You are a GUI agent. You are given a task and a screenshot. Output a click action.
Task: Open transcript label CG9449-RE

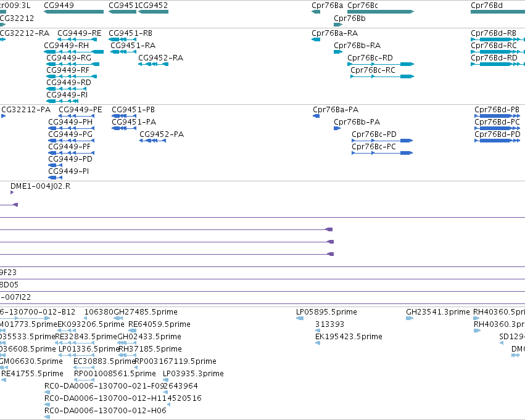pyautogui.click(x=80, y=33)
